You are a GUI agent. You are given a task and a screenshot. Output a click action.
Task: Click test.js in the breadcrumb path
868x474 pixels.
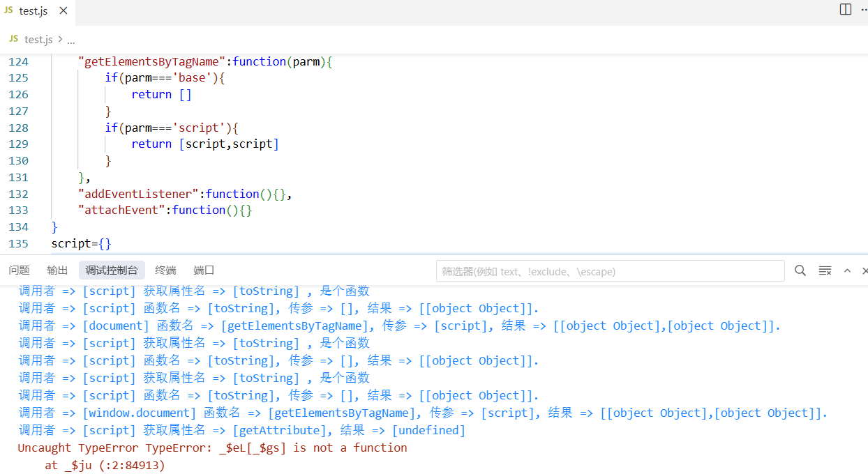38,40
